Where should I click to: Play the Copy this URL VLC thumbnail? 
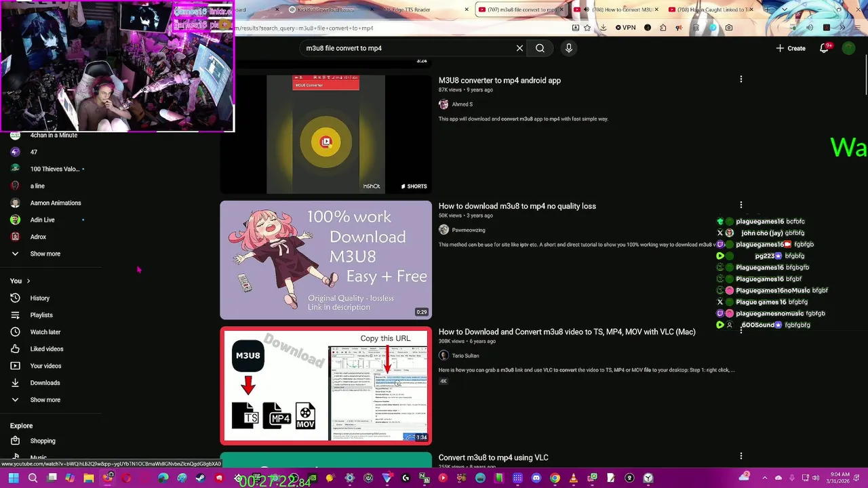(325, 386)
